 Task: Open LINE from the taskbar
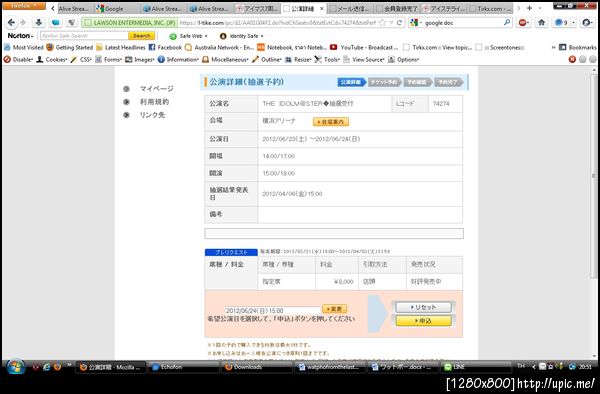coord(476,367)
